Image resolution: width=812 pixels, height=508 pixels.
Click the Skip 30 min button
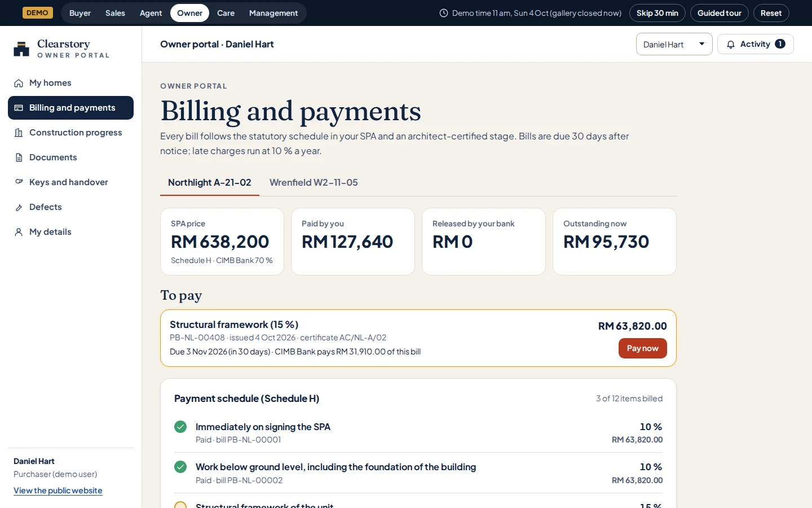657,13
